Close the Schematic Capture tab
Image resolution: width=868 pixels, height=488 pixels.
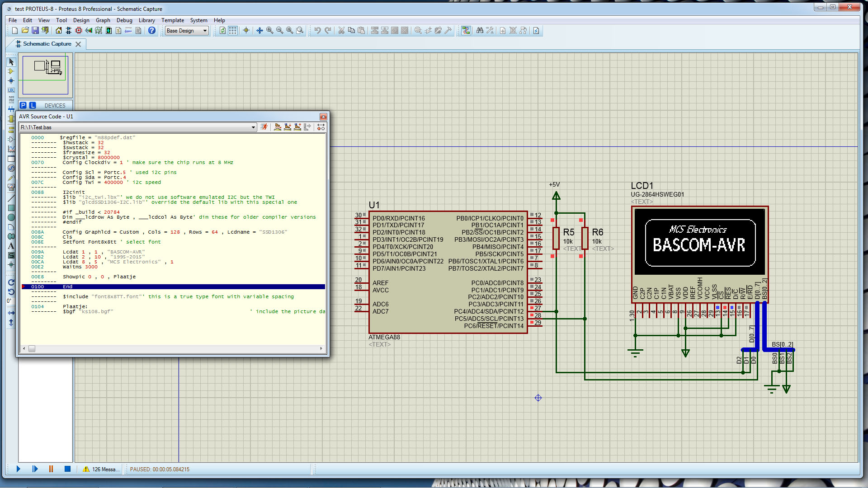(x=78, y=44)
